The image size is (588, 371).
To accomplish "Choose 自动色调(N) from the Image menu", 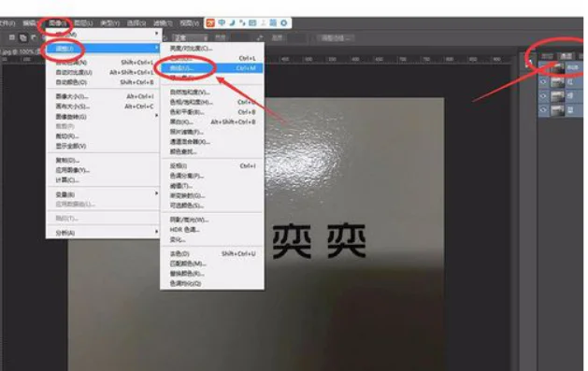I will [104, 63].
